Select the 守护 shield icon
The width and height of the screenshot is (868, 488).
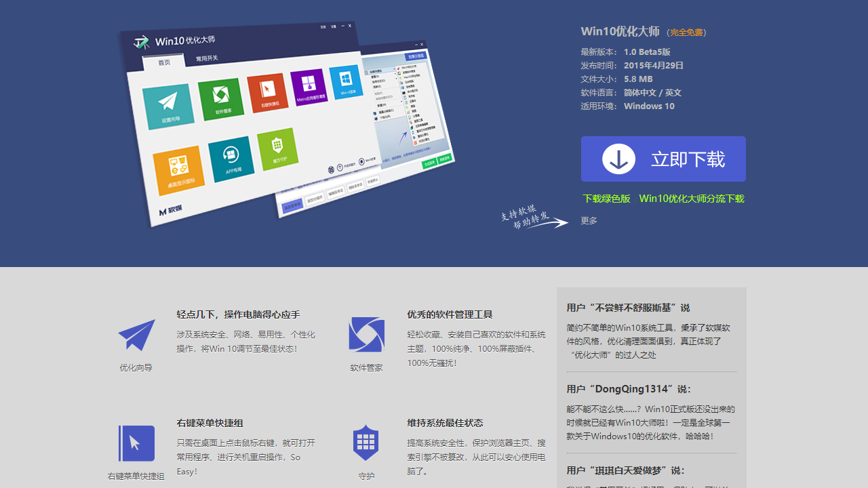[366, 442]
